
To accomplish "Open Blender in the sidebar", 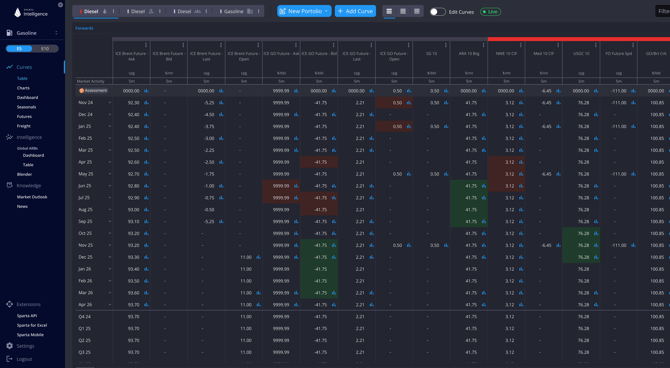I will point(24,174).
